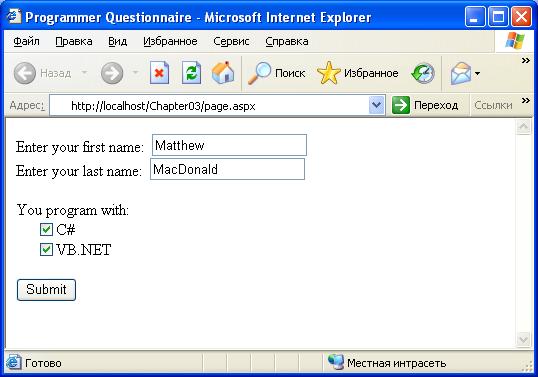Open the Ссылки links bar

pos(493,105)
